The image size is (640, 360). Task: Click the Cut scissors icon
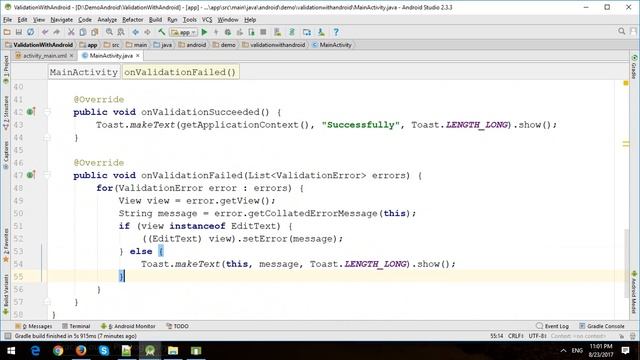point(71,32)
